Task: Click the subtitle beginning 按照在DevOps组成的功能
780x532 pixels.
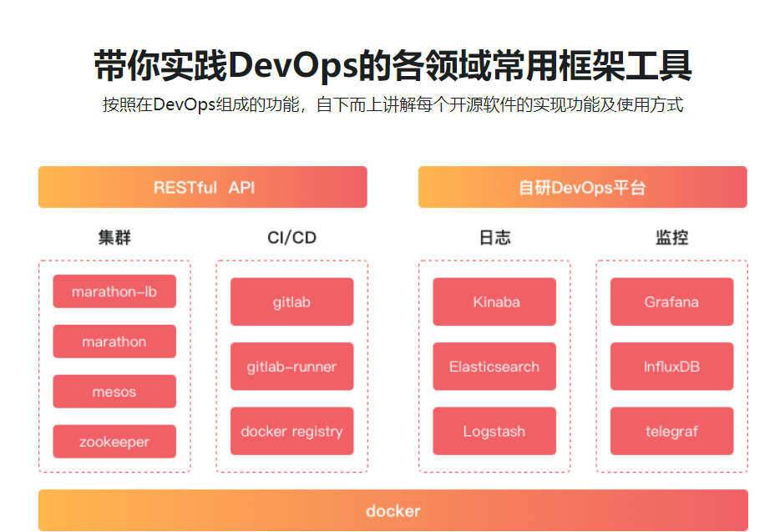Action: 393,104
